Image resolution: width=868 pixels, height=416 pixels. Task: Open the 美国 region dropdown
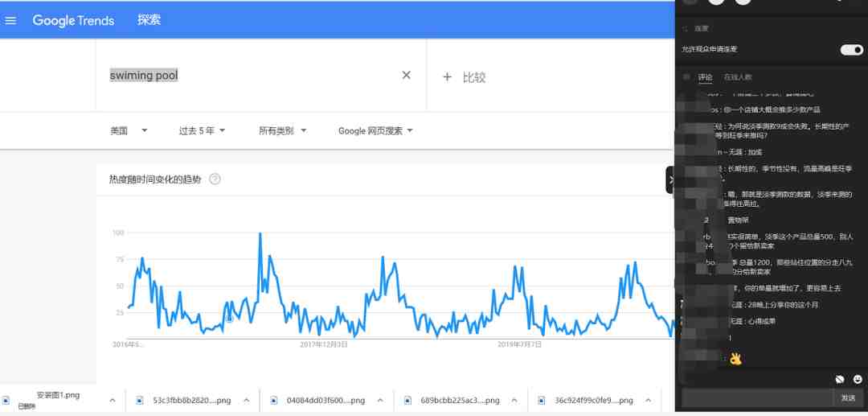[x=129, y=130]
